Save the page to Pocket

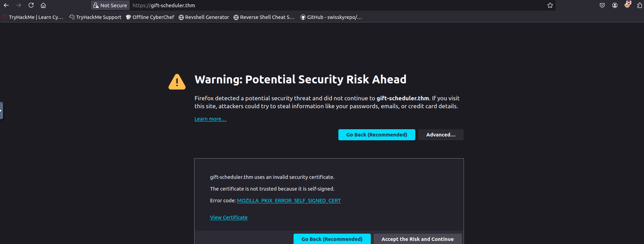point(602,5)
